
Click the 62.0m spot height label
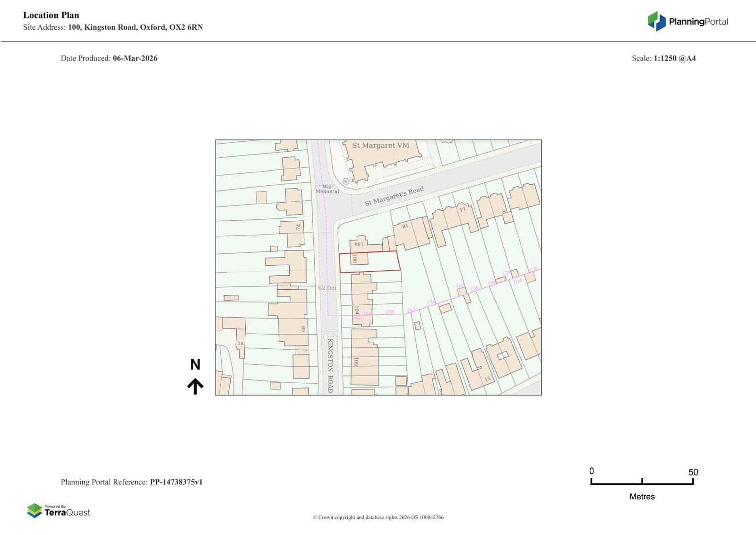point(327,288)
